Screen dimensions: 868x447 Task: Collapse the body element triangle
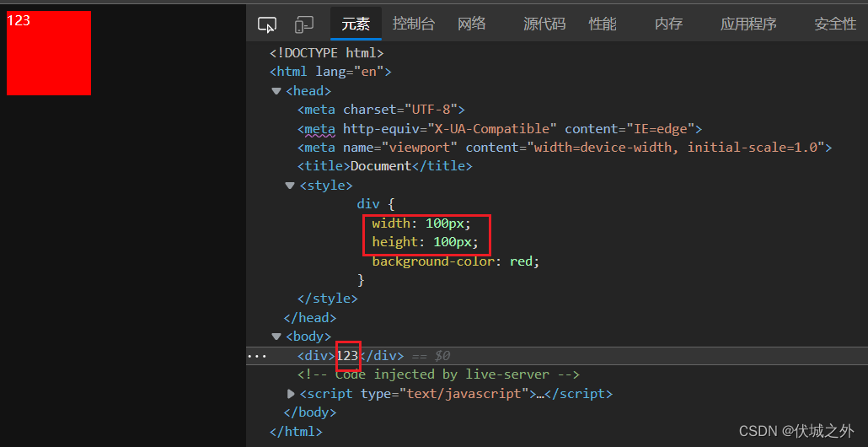tap(276, 337)
